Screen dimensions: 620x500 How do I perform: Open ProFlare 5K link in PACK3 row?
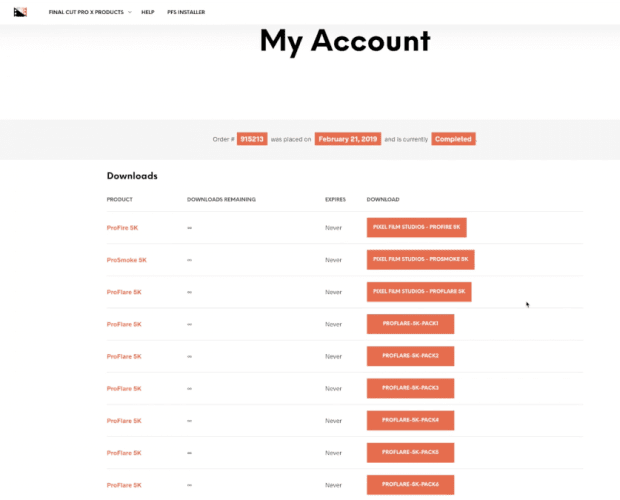click(x=124, y=389)
